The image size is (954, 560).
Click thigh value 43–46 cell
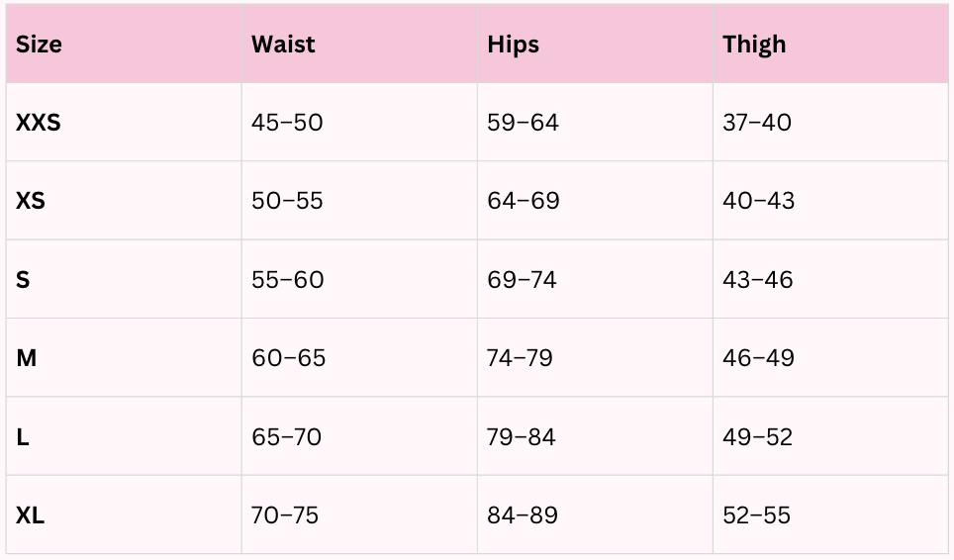[757, 280]
